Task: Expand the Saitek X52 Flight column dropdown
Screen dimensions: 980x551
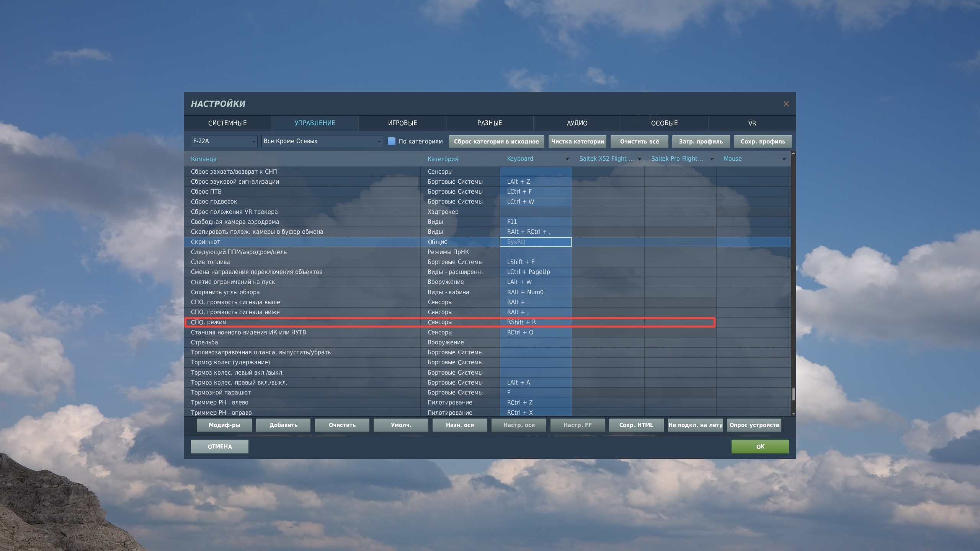Action: coord(639,159)
